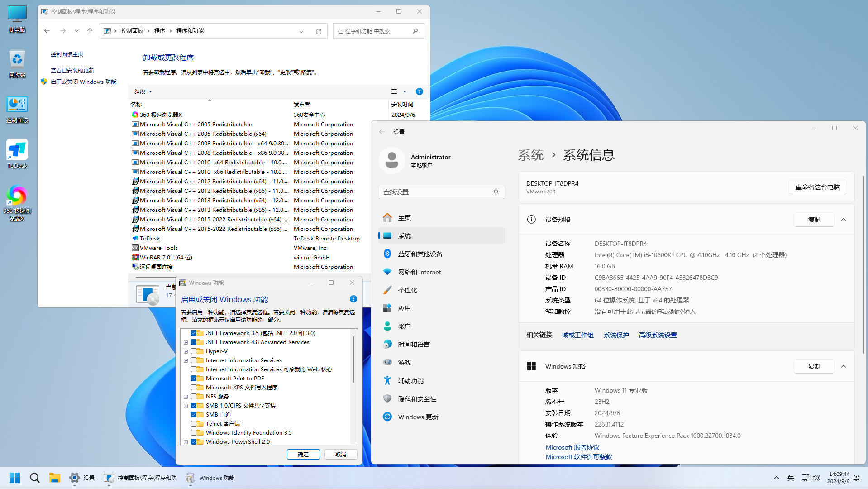Screen dimensions: 868x489
Task: Expand .NET Framework 4.8 Advanced Services node
Action: pyautogui.click(x=186, y=342)
